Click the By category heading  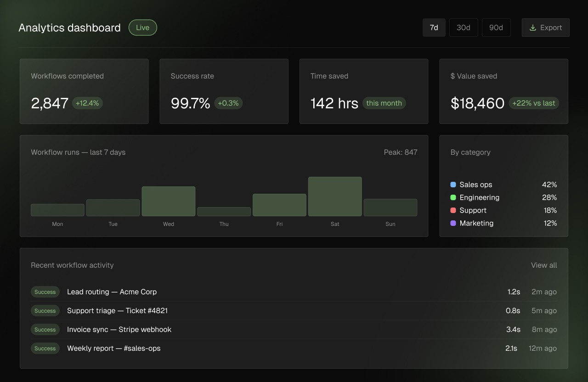[x=470, y=152]
